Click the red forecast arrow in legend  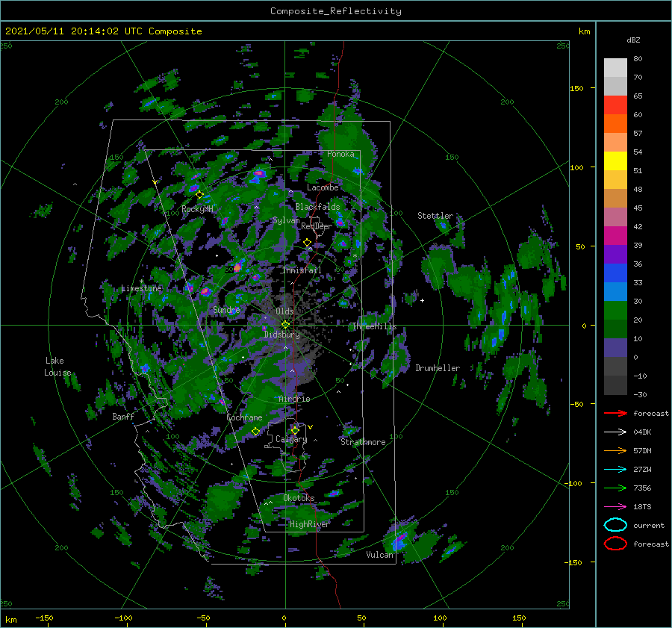point(615,413)
